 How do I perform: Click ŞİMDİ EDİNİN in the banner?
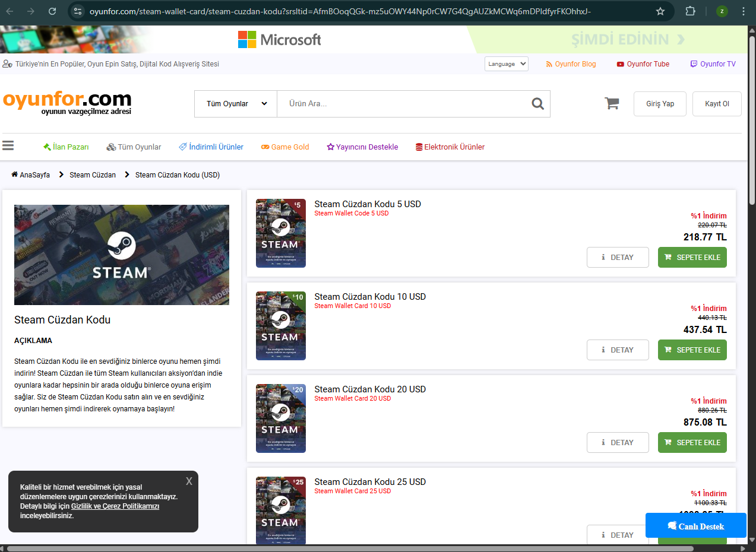[x=628, y=40]
